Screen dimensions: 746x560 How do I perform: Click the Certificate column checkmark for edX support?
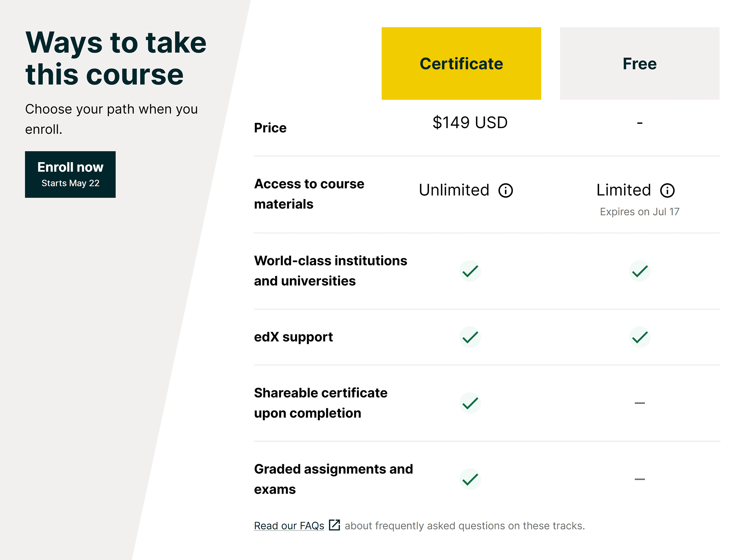point(470,336)
